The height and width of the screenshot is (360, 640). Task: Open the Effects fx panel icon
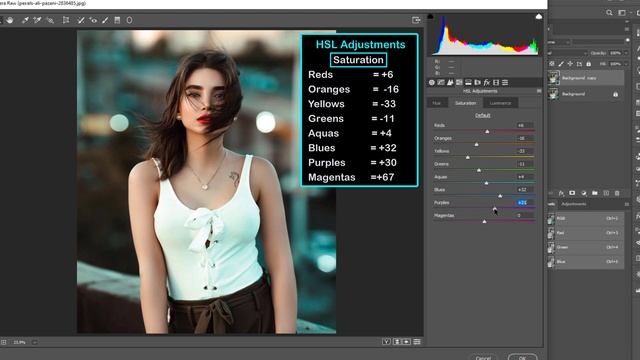click(487, 82)
